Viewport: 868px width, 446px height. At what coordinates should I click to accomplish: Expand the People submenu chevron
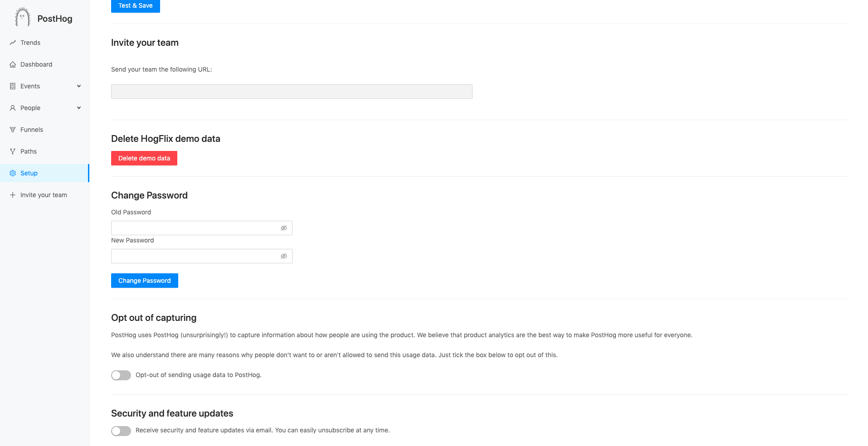[x=79, y=108]
